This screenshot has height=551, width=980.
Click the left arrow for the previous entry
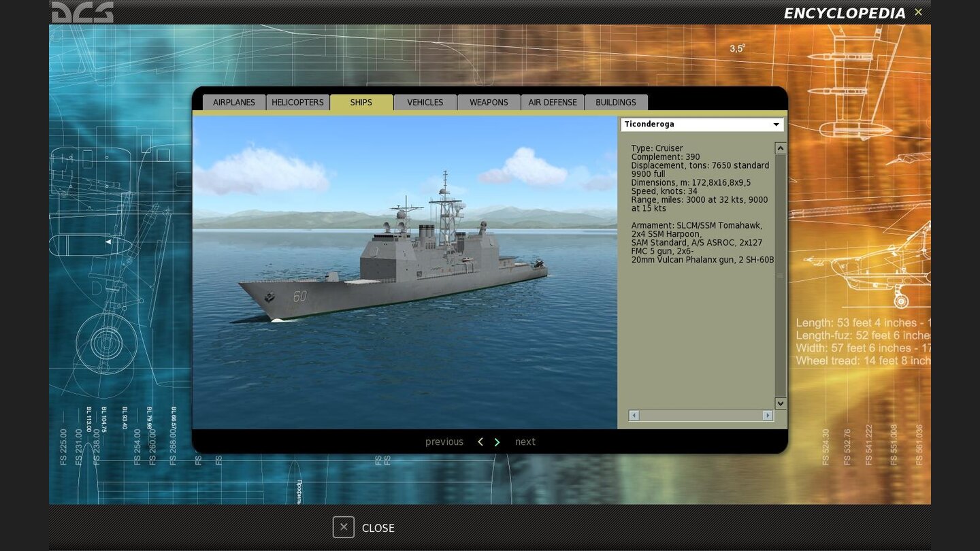[x=480, y=442]
